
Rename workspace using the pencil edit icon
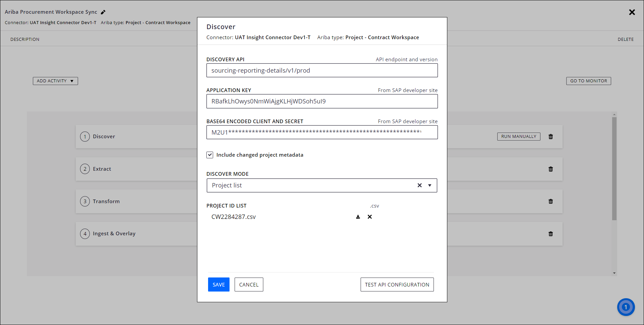pyautogui.click(x=103, y=12)
